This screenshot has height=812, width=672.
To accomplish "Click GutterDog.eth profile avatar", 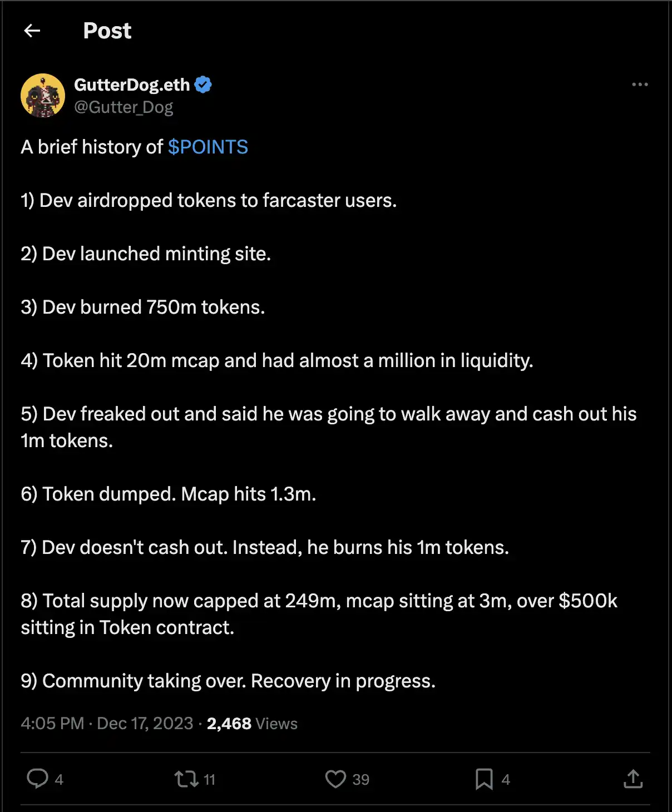I will (x=43, y=95).
